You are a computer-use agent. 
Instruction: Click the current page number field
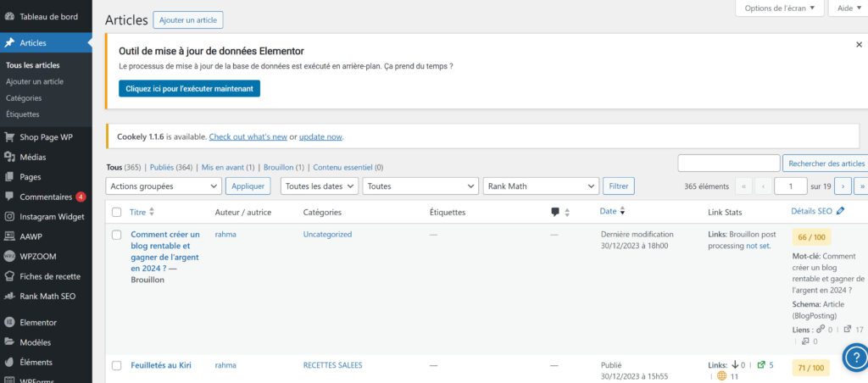click(x=791, y=186)
